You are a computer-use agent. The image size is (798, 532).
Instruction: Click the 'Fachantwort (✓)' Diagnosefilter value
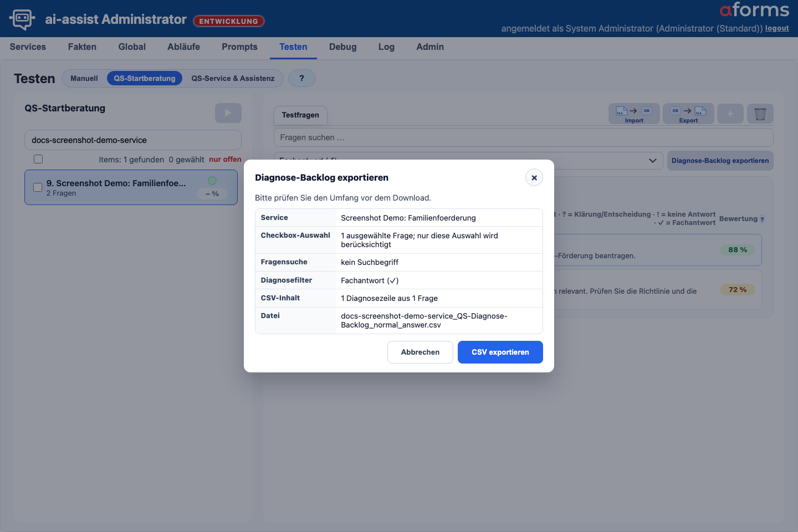click(370, 280)
